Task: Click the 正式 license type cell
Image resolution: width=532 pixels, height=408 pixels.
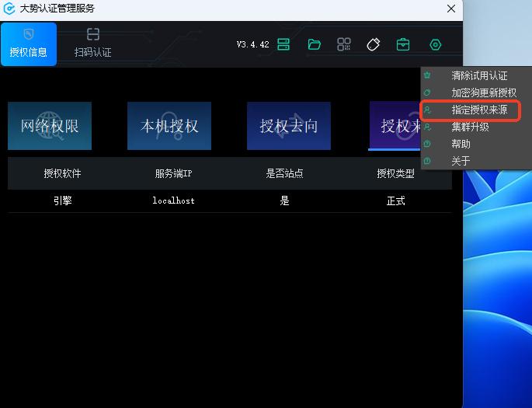Action: click(395, 201)
